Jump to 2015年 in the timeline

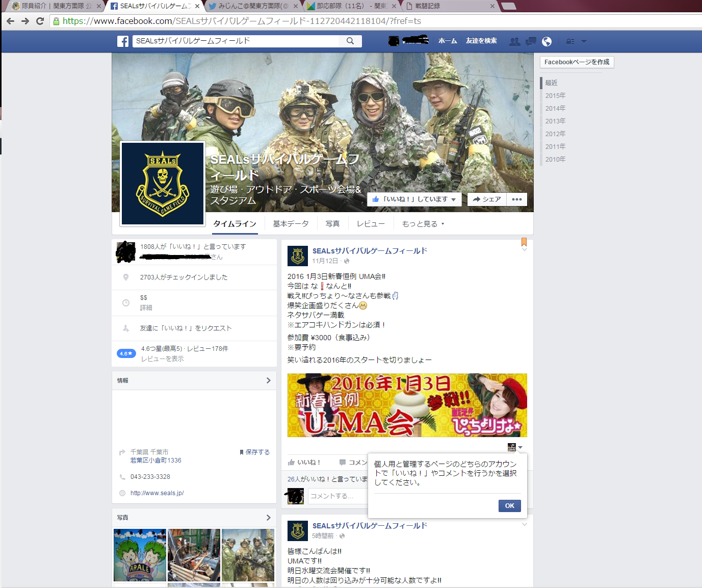[x=555, y=95]
